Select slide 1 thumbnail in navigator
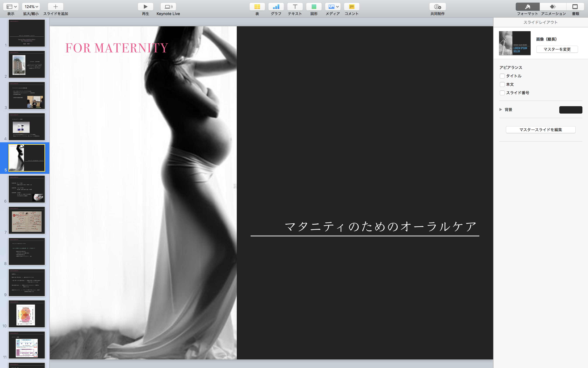This screenshot has width=588, height=368. click(27, 33)
